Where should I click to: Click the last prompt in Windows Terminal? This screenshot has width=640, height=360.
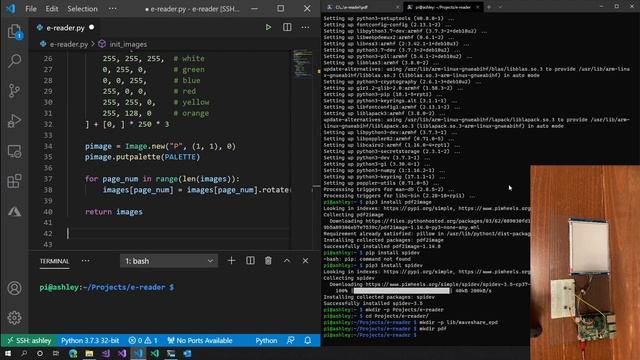point(370,335)
